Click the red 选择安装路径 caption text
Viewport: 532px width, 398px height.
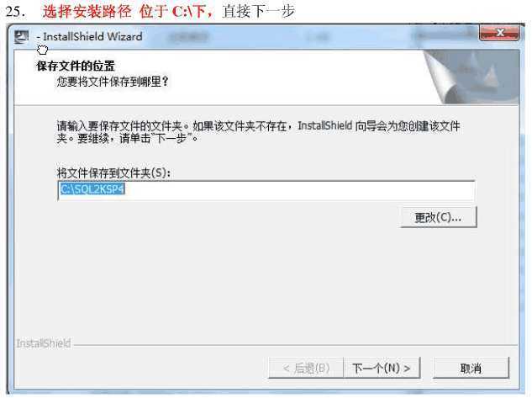click(87, 12)
